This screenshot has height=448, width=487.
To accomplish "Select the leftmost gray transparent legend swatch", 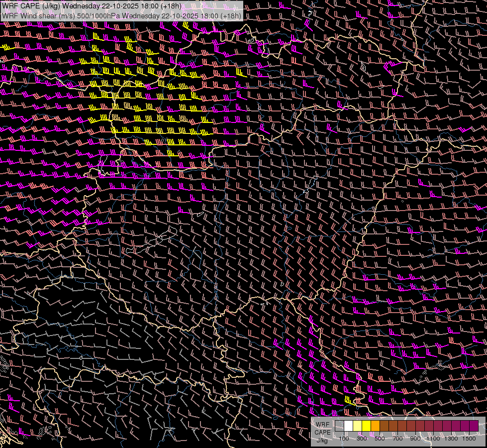I will point(340,426).
